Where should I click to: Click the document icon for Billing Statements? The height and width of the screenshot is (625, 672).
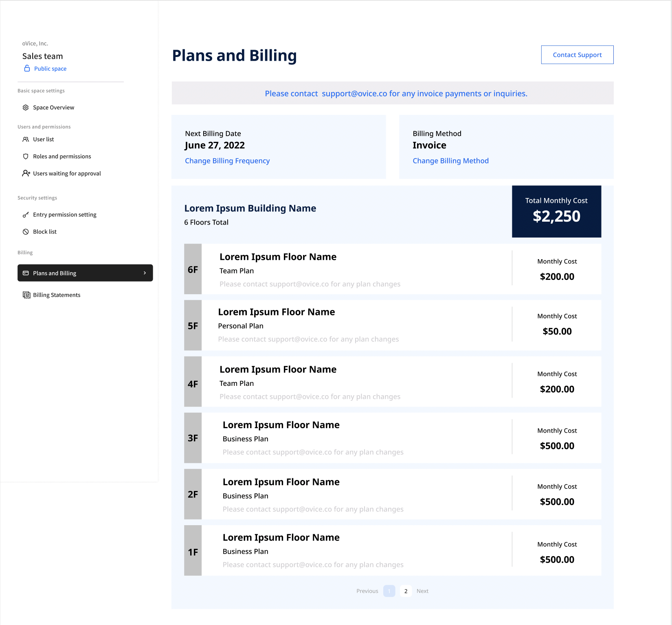coord(26,295)
